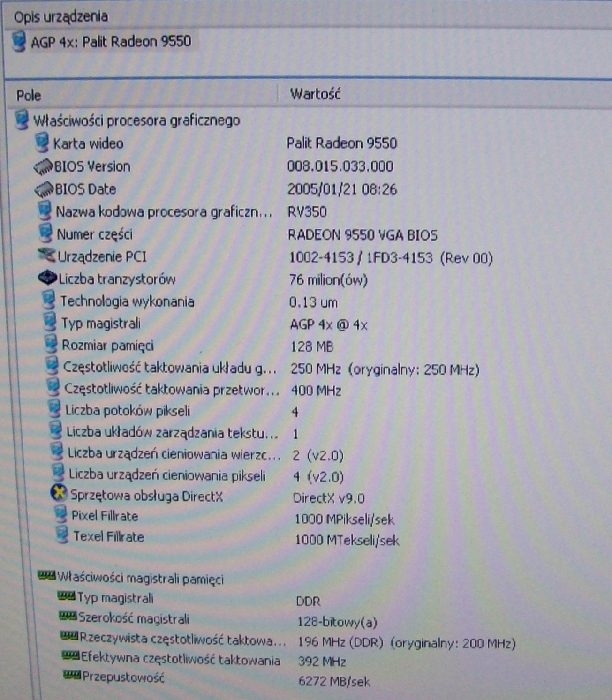Select the '4 (v2.0)' pixel shader value
The height and width of the screenshot is (700, 612).
click(318, 477)
